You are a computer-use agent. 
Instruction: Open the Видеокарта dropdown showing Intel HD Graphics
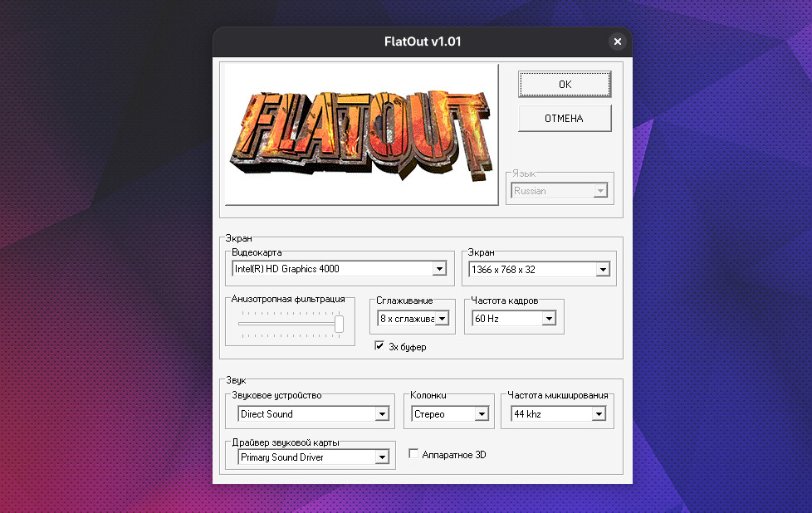tap(439, 269)
